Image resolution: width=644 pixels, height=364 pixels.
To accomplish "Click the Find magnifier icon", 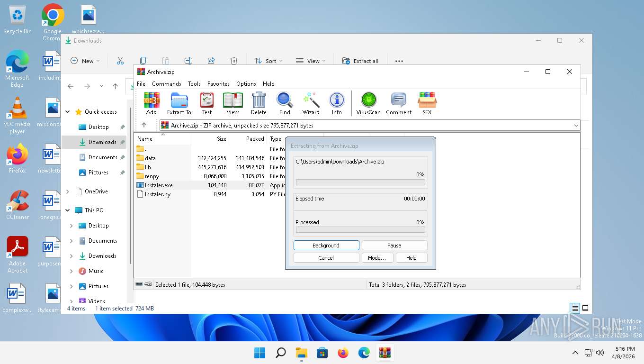I will tap(285, 103).
